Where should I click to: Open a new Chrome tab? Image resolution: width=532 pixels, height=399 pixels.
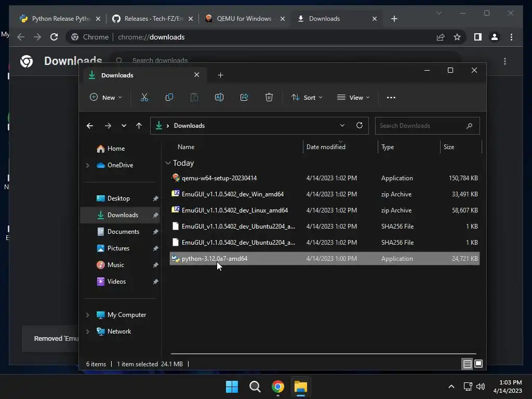tap(394, 19)
